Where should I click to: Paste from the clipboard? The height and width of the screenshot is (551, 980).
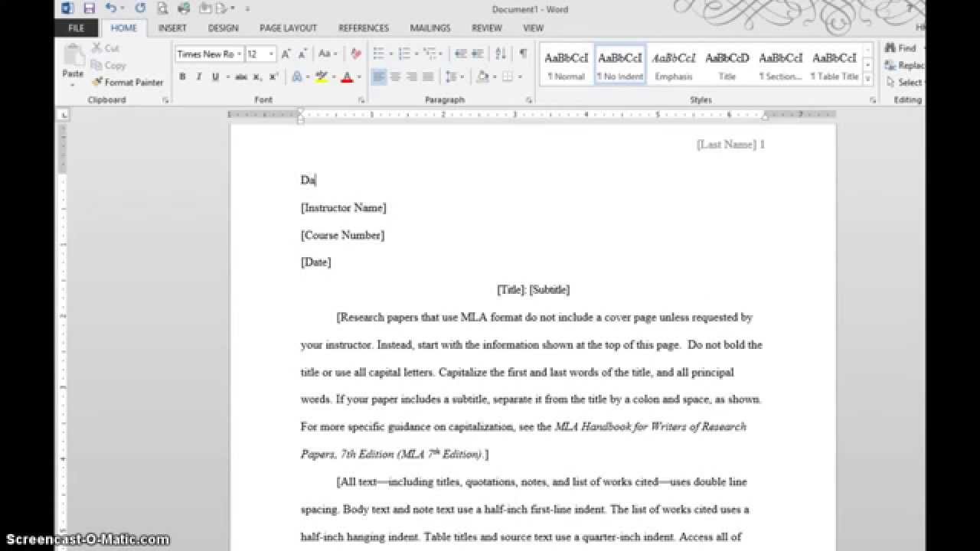[73, 64]
